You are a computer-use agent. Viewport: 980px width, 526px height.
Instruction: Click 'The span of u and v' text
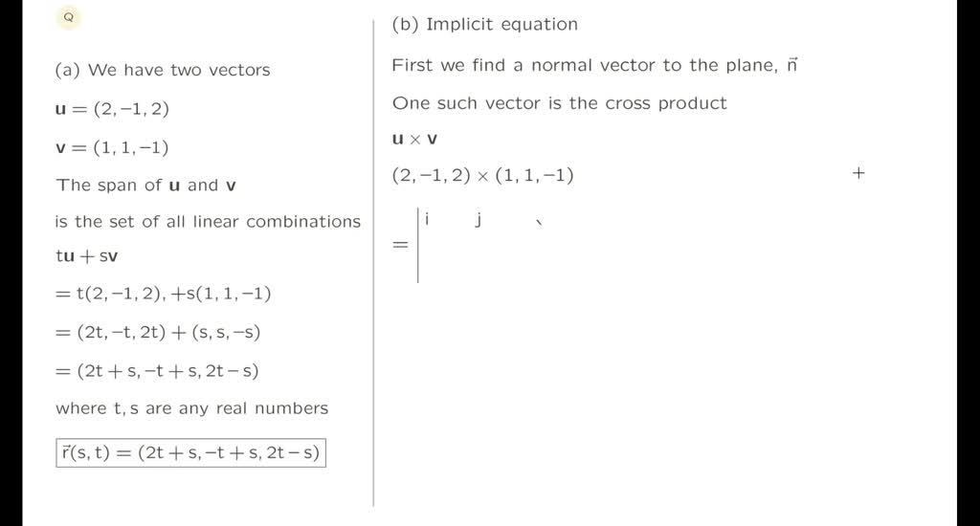[x=145, y=185]
